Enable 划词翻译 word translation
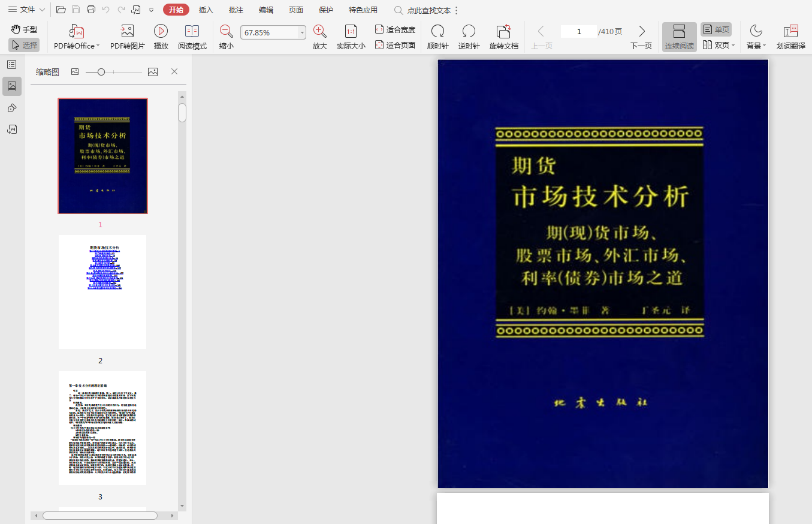812x524 pixels. 791,37
